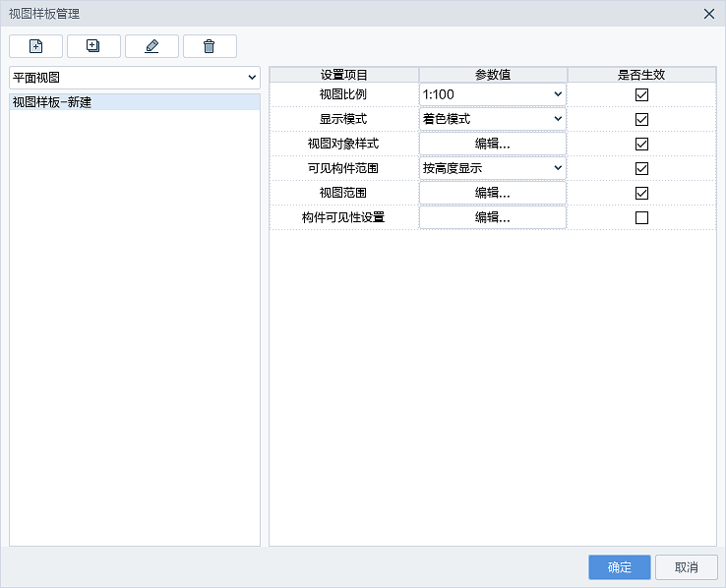Uncheck 视图对象样式 effective checkbox

point(641,144)
